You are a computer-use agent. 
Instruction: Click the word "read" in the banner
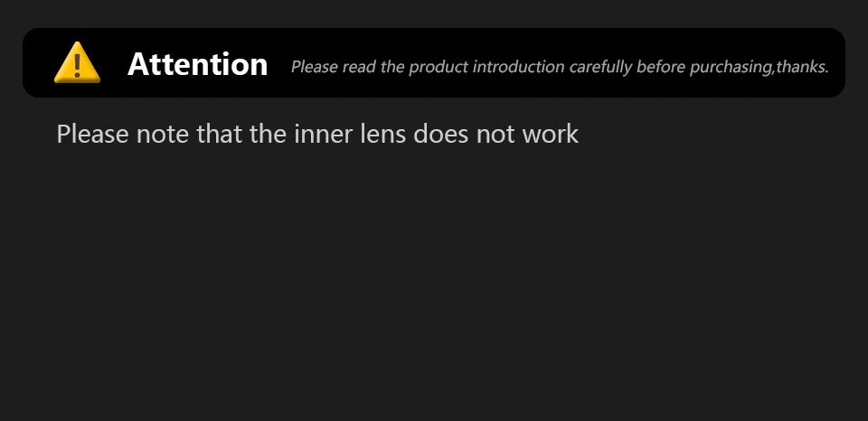pyautogui.click(x=360, y=67)
